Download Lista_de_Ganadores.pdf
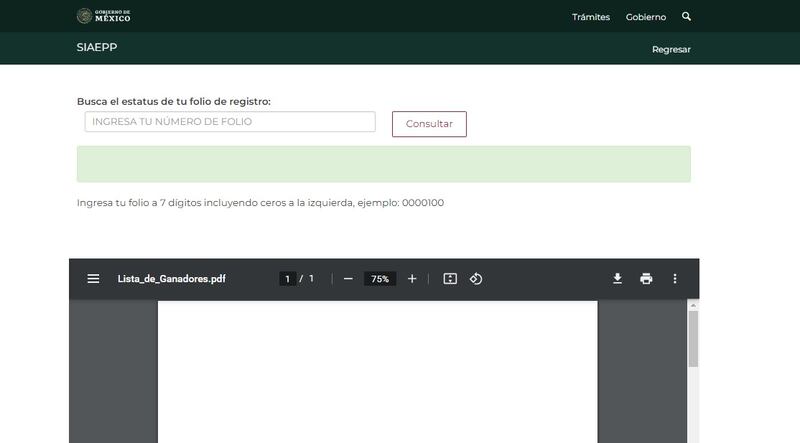Viewport: 800px width, 443px height. click(618, 279)
